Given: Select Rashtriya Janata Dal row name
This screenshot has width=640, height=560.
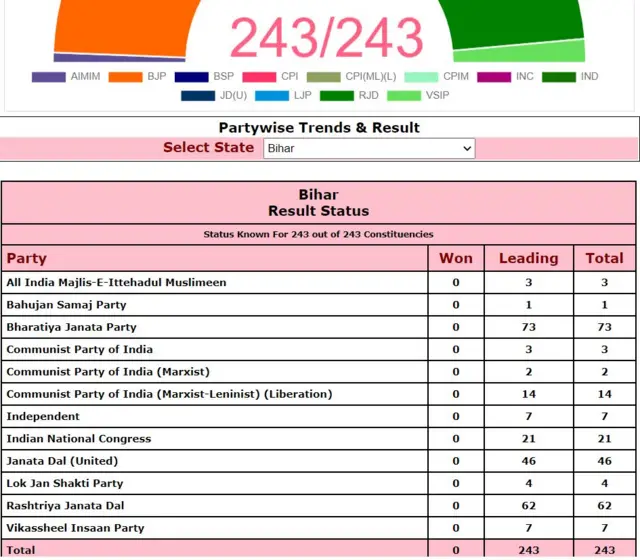Looking at the screenshot, I should (x=65, y=506).
